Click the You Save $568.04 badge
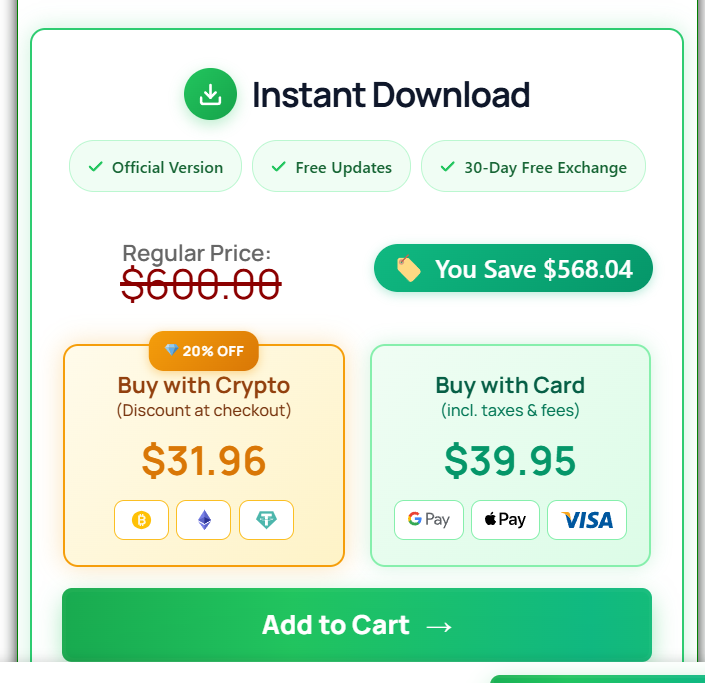 [x=513, y=269]
